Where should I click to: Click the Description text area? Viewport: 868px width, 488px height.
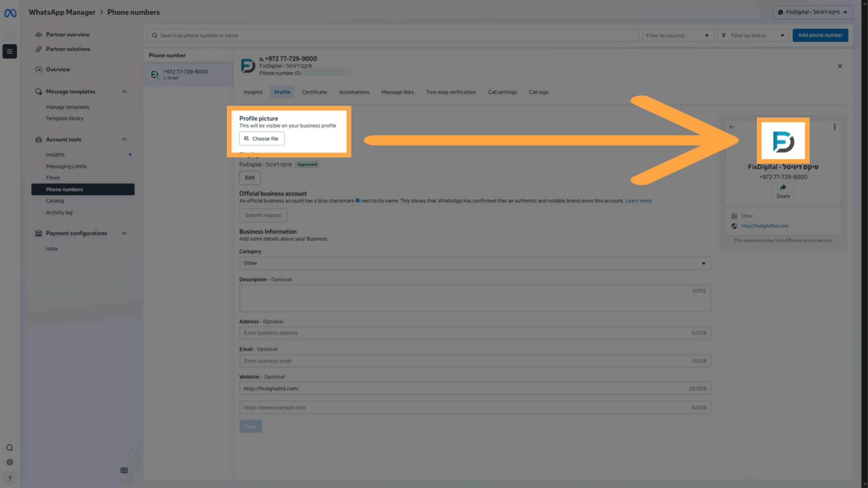click(x=475, y=298)
